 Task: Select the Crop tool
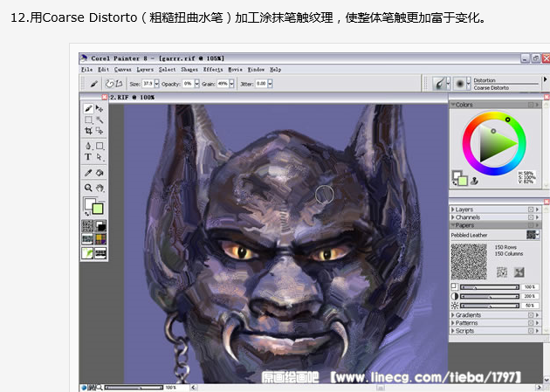point(88,131)
